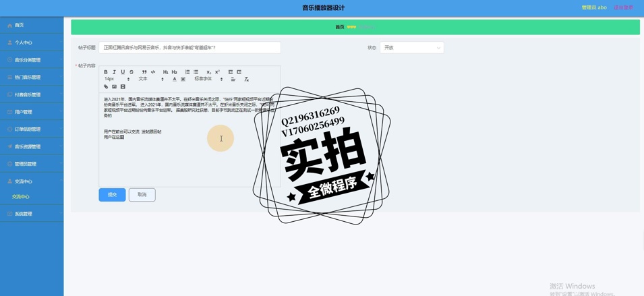Image resolution: width=644 pixels, height=296 pixels.
Task: Click the blue 提交 submit button
Action: pyautogui.click(x=112, y=195)
